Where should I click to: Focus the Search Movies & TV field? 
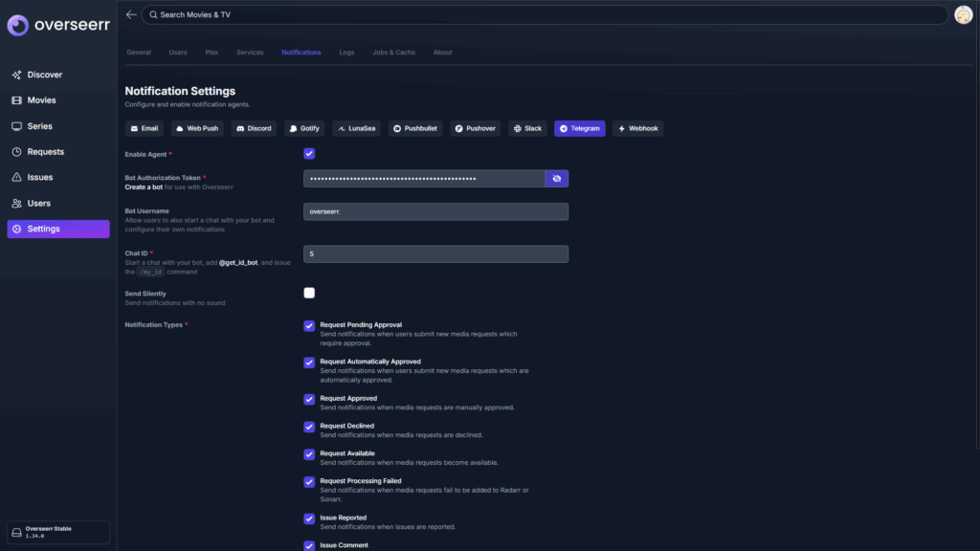click(x=545, y=14)
